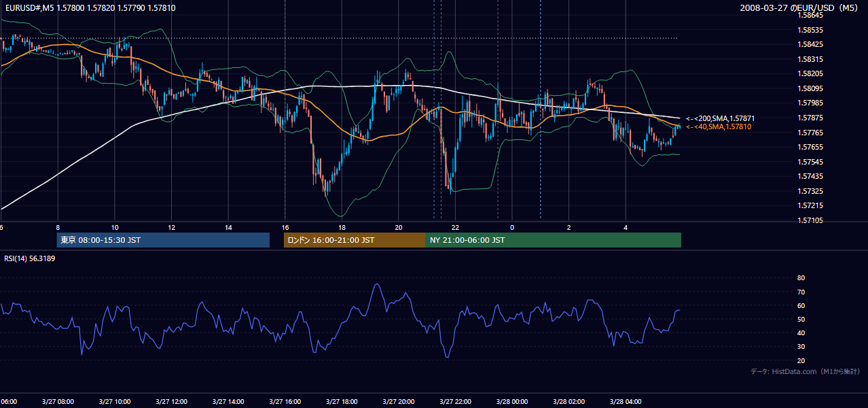Click price axis value 1.57545
Image resolution: width=868 pixels, height=408 pixels.
point(811,162)
